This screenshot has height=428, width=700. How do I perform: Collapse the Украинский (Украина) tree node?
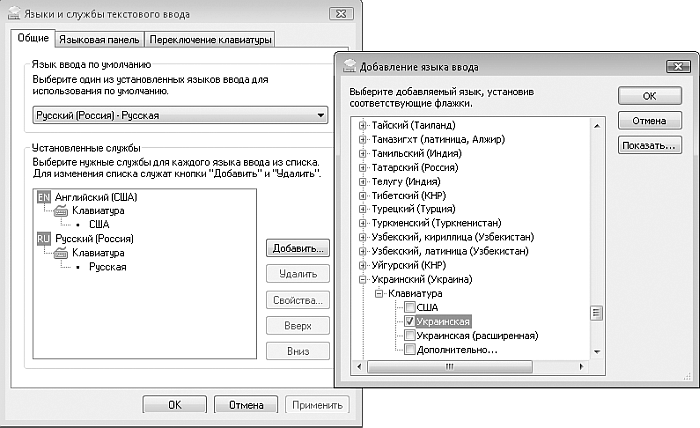pyautogui.click(x=362, y=281)
